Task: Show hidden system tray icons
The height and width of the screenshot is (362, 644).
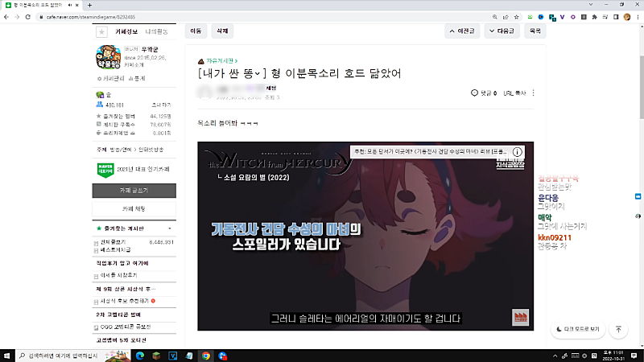Action: tap(555, 356)
